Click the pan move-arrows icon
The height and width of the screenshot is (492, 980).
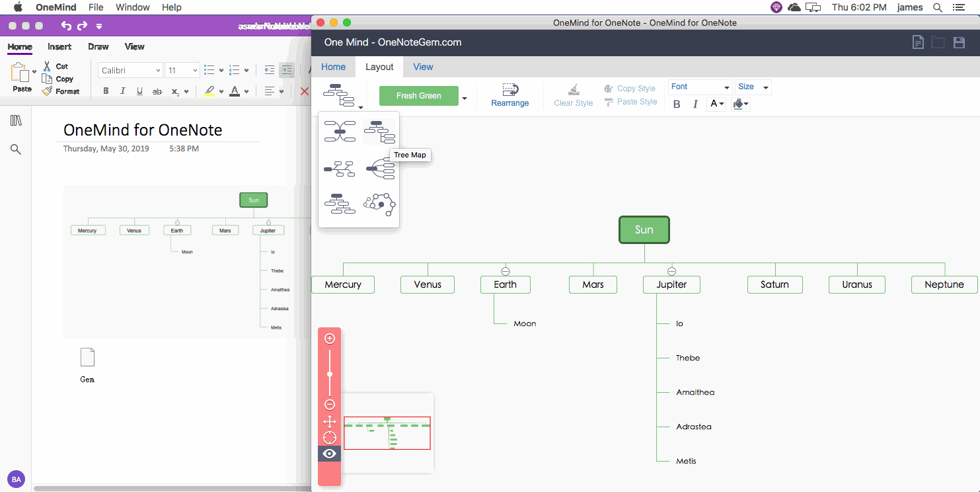click(330, 421)
